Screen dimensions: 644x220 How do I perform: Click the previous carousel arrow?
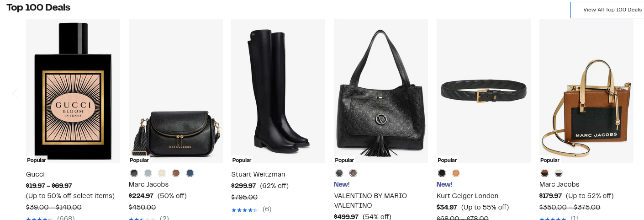(15, 93)
